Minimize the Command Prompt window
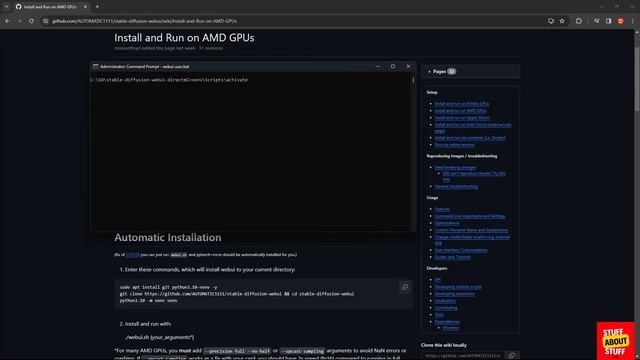Viewport: 640px width, 360px height. point(378,66)
